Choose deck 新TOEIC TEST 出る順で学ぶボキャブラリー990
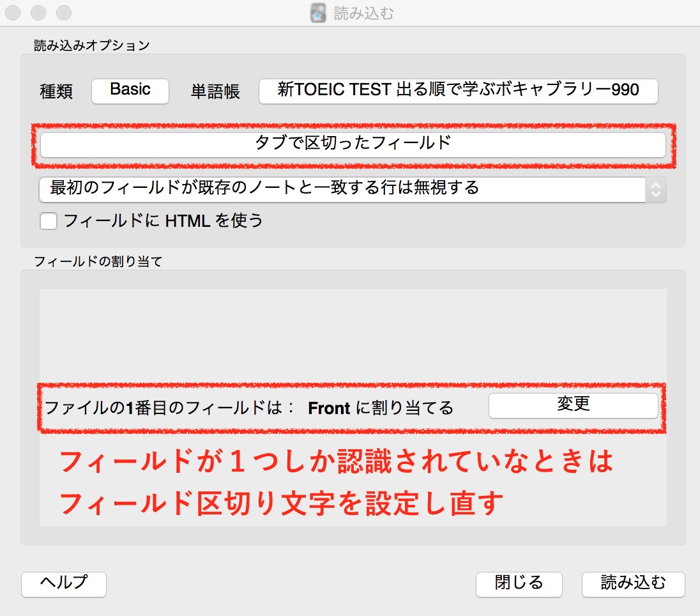Screen dimensions: 700x616 (x=458, y=91)
